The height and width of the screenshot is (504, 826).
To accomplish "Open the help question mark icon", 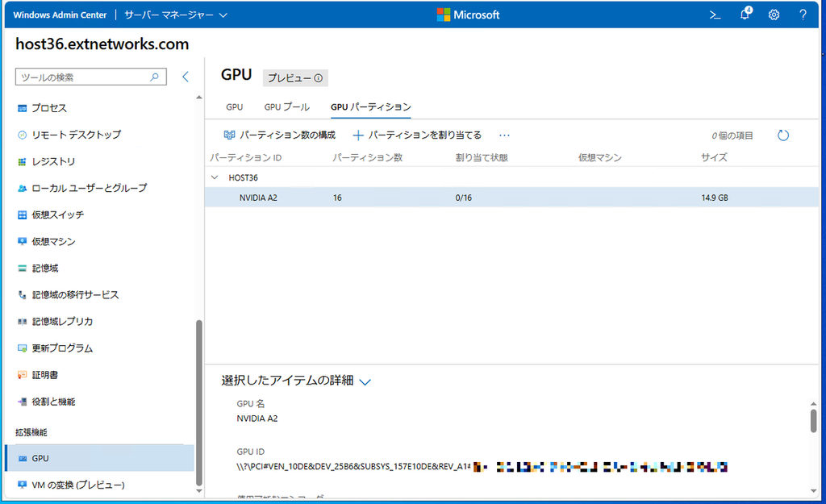I will pyautogui.click(x=803, y=15).
